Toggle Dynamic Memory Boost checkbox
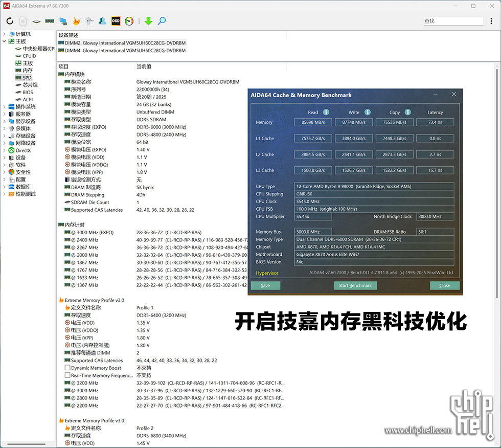This screenshot has width=501, height=448. pos(67,368)
